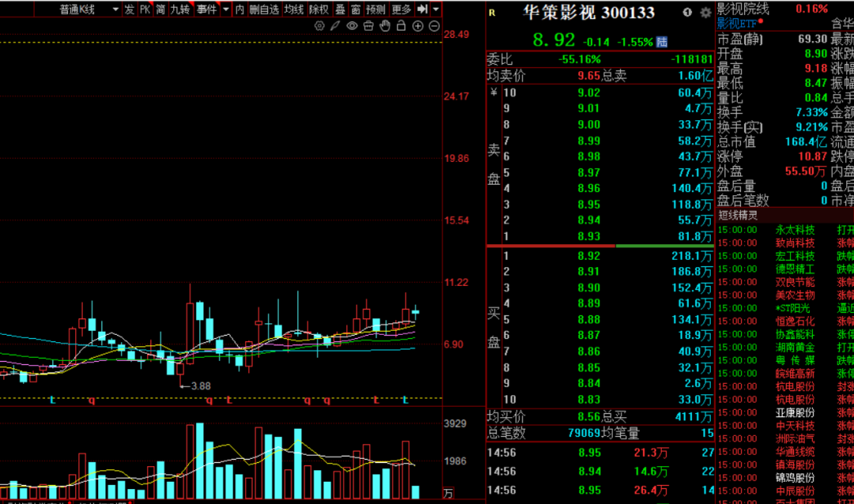Screen dimensions: 854x504
Task: Click the PK compare button
Action: coord(145,9)
